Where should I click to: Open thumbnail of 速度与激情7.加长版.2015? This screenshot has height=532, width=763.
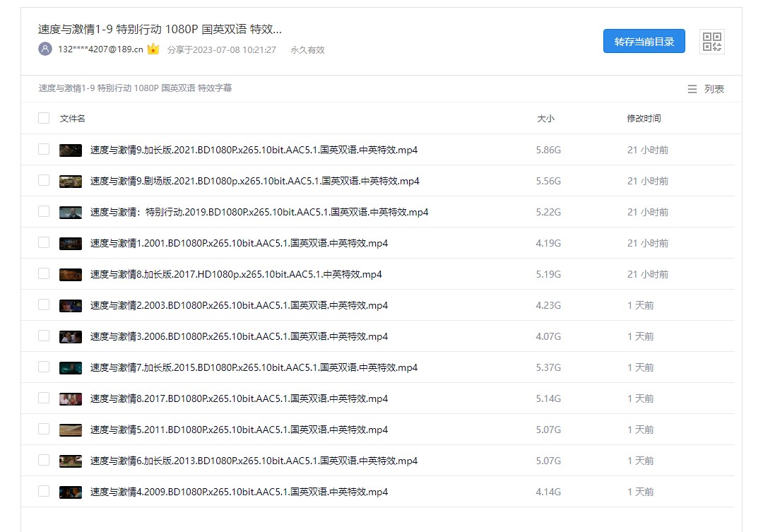[x=71, y=368]
